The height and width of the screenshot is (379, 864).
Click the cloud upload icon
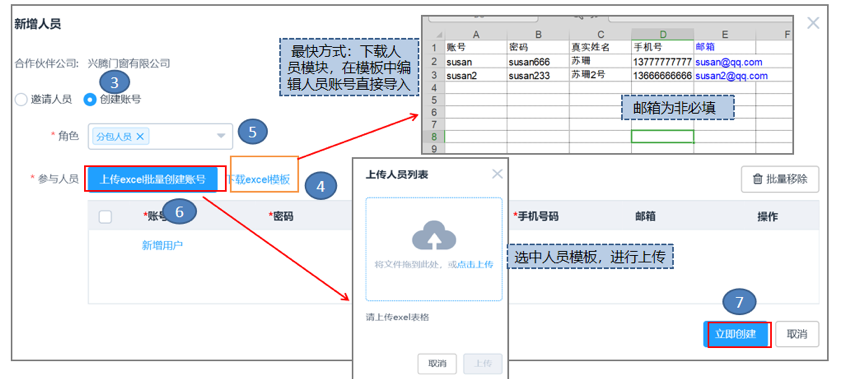[434, 235]
